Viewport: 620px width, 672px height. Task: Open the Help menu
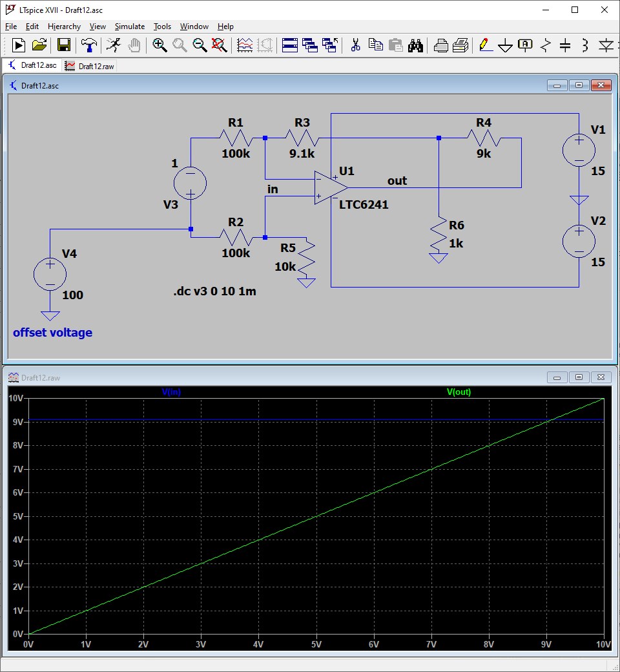(225, 26)
